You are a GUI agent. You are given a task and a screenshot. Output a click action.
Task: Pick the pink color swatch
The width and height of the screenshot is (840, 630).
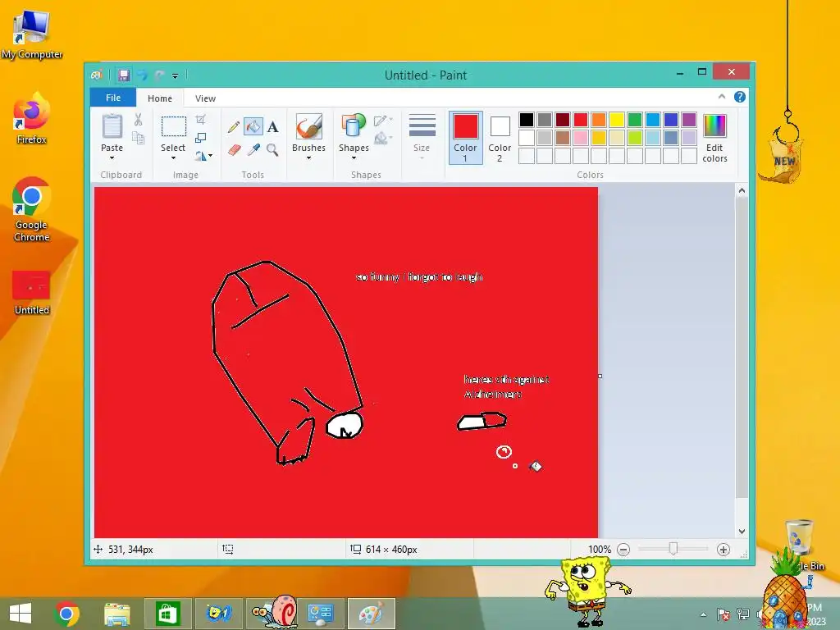tap(581, 138)
